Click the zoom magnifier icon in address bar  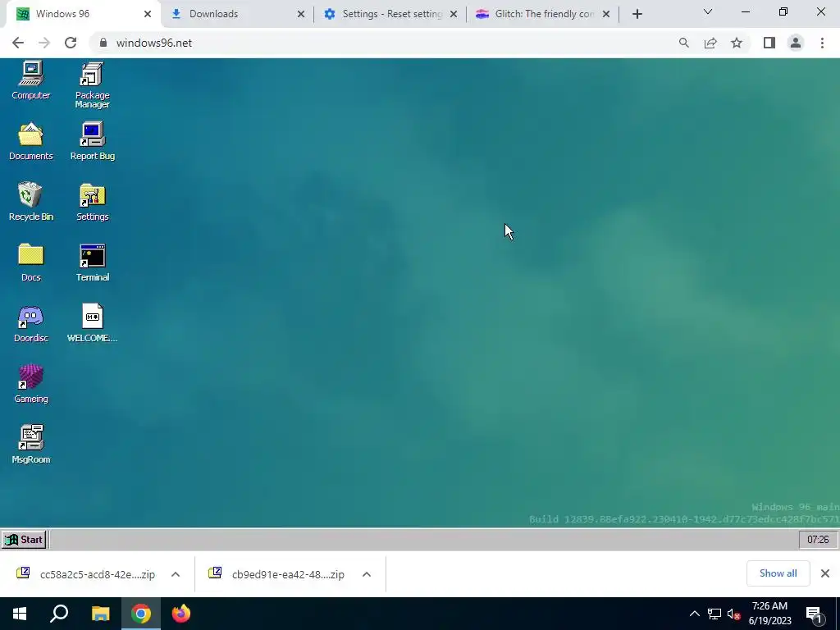pyautogui.click(x=683, y=43)
